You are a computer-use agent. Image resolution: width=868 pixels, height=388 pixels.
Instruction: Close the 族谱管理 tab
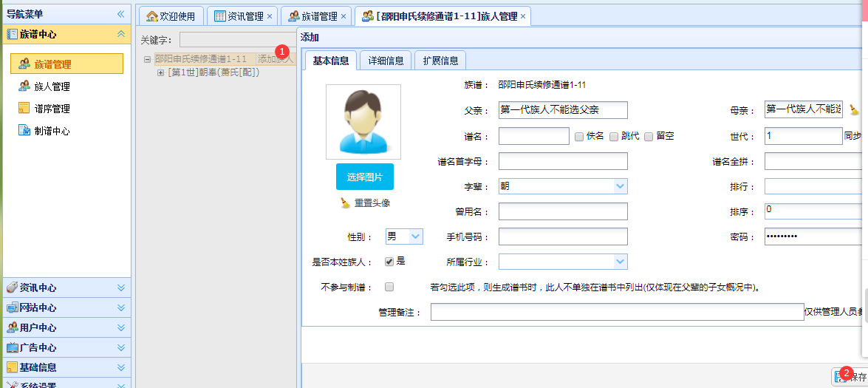(344, 16)
